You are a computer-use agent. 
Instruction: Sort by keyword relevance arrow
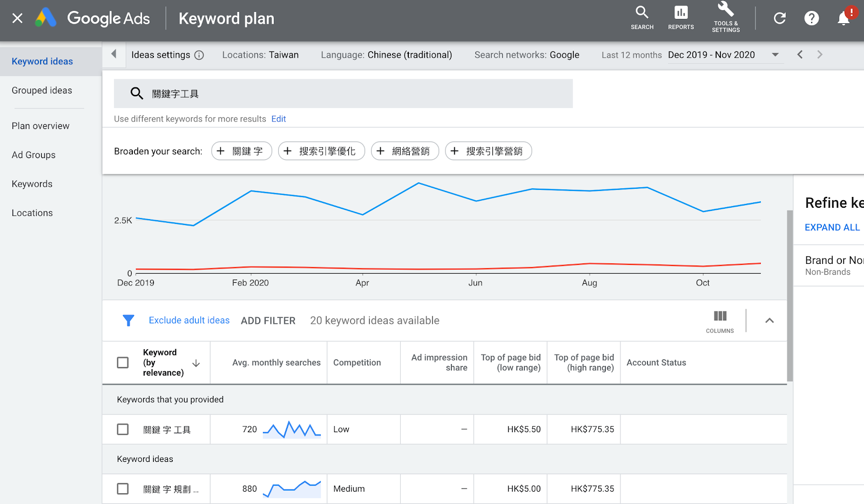(x=196, y=363)
